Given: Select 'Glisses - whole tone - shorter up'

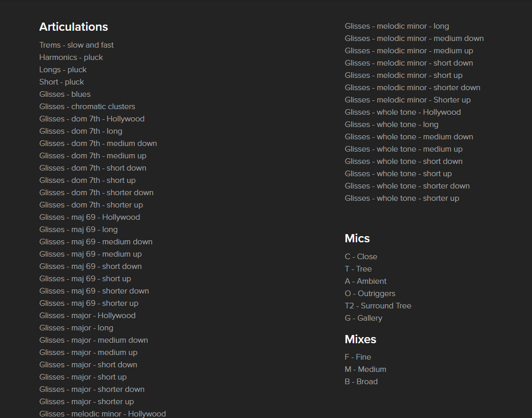Looking at the screenshot, I should [x=402, y=198].
